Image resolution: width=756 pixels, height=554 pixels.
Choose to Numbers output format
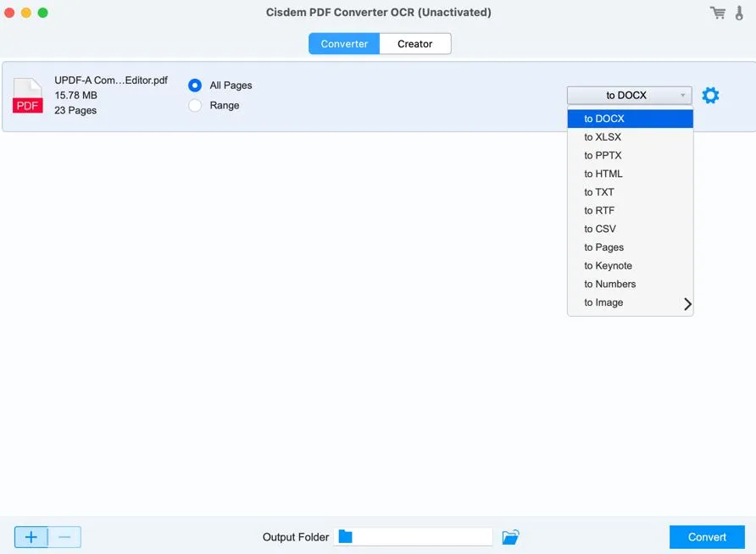click(631, 284)
